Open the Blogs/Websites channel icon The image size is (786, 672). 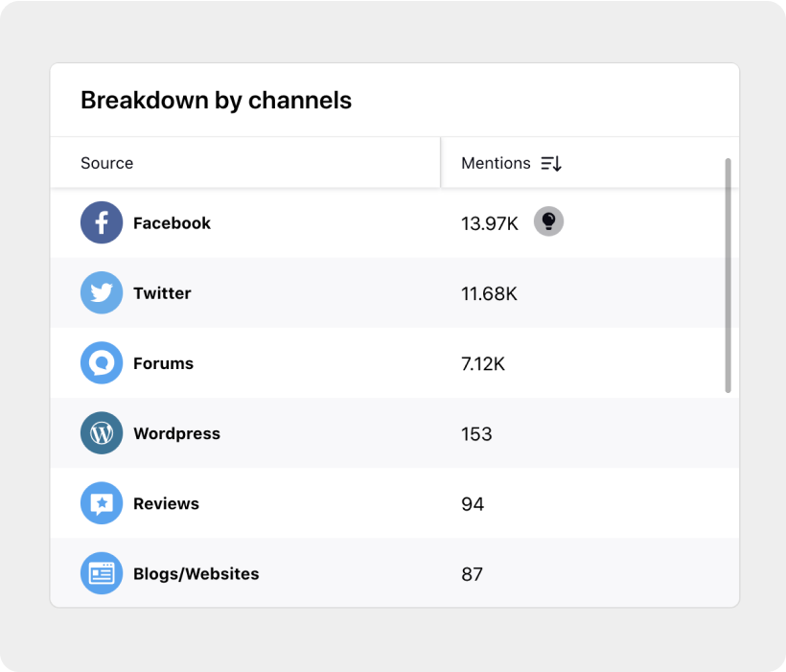pos(101,573)
